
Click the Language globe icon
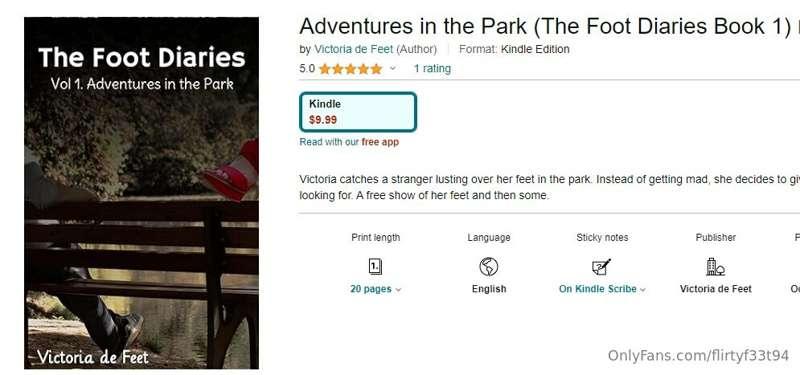pos(488,266)
